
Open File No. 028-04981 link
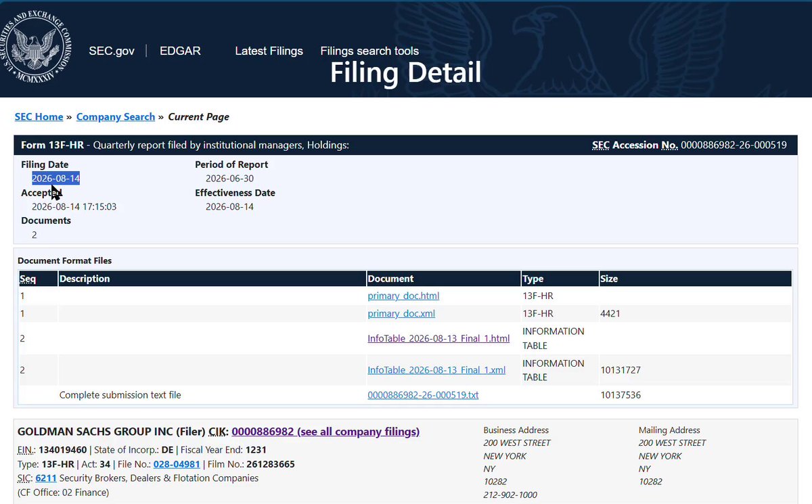[177, 464]
